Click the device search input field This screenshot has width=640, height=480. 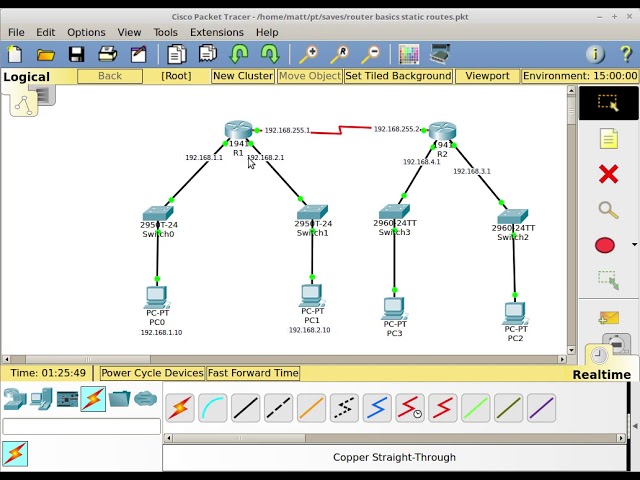point(82,426)
